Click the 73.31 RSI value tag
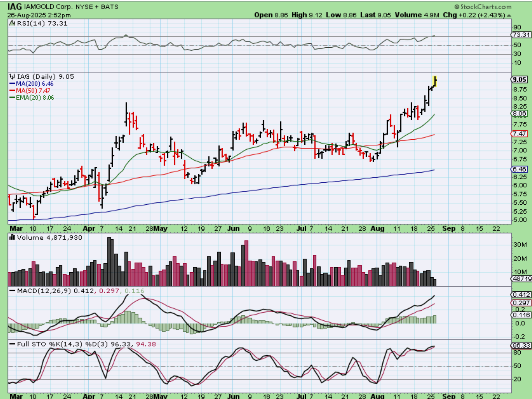 pos(521,35)
